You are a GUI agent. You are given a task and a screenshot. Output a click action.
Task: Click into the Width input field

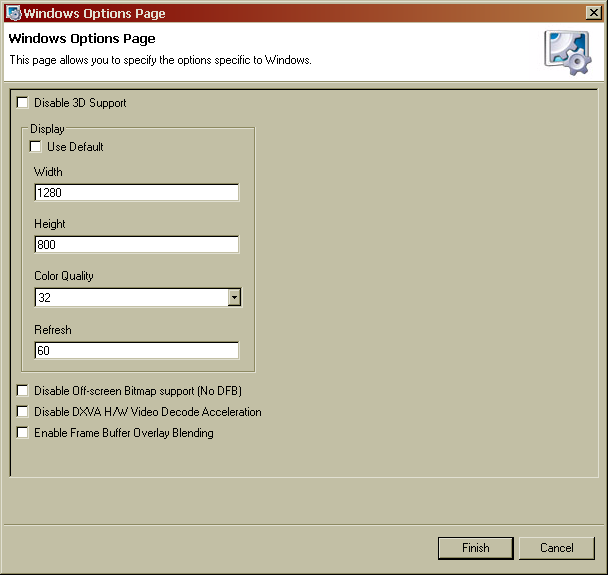click(136, 192)
